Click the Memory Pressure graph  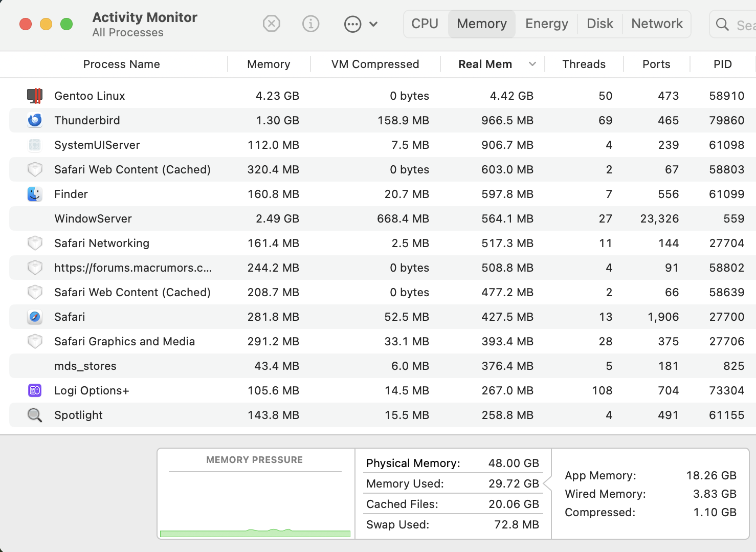255,505
